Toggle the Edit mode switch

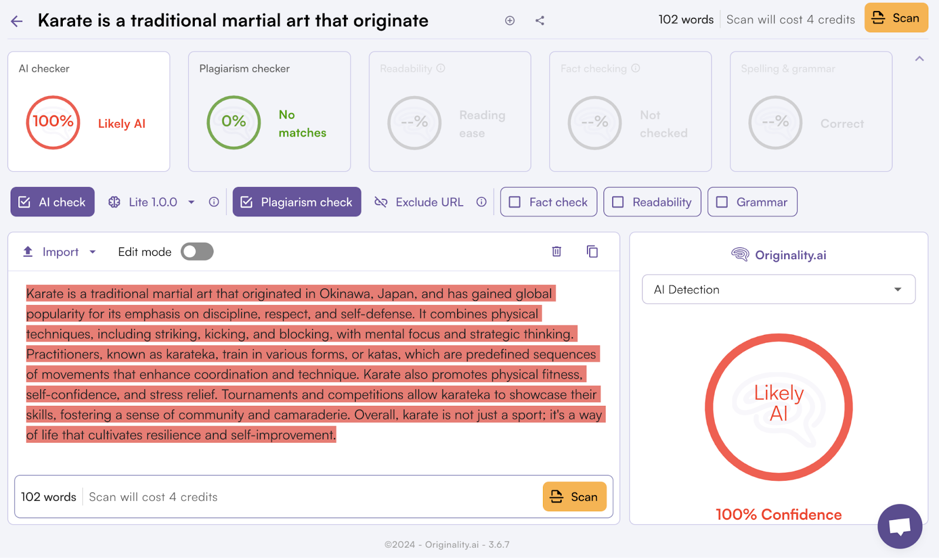[x=197, y=252]
